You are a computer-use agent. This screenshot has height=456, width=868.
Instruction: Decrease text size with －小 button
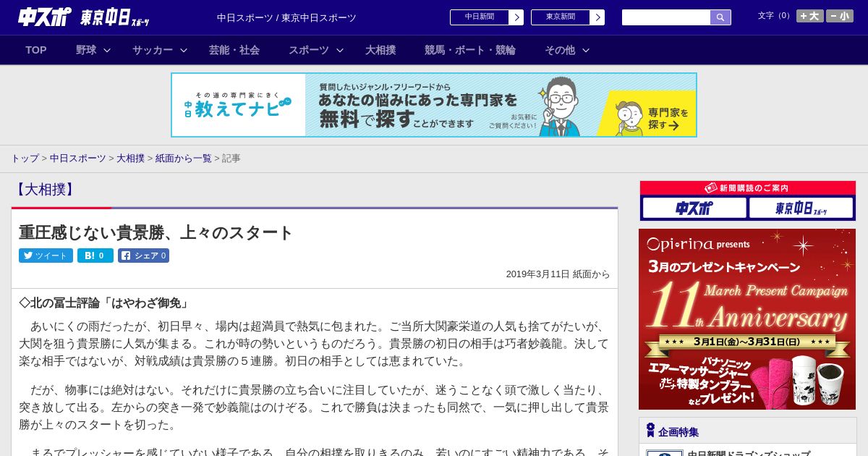point(840,16)
